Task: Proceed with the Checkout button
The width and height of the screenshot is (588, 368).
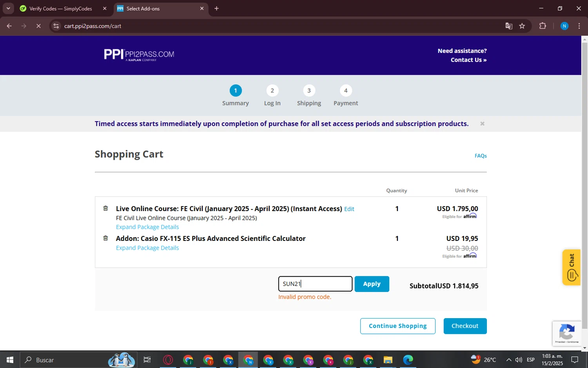Action: pyautogui.click(x=465, y=326)
